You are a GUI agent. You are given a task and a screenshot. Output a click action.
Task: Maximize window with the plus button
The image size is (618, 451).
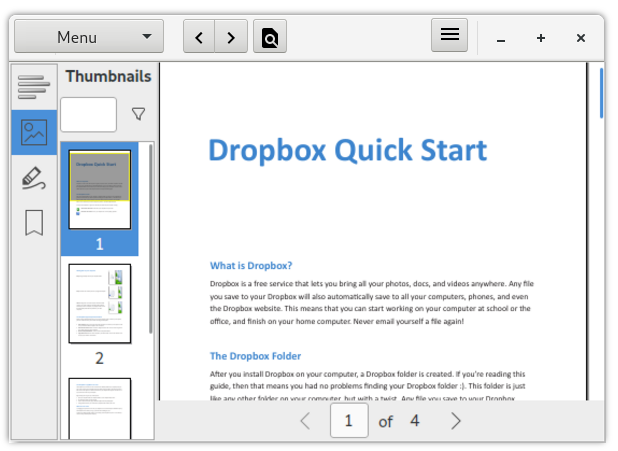tap(541, 38)
